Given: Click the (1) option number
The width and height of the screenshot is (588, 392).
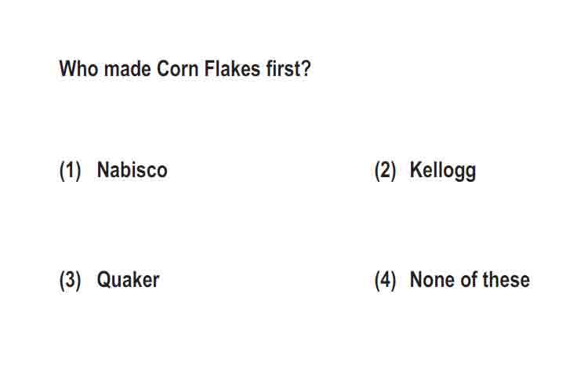Looking at the screenshot, I should (70, 171).
